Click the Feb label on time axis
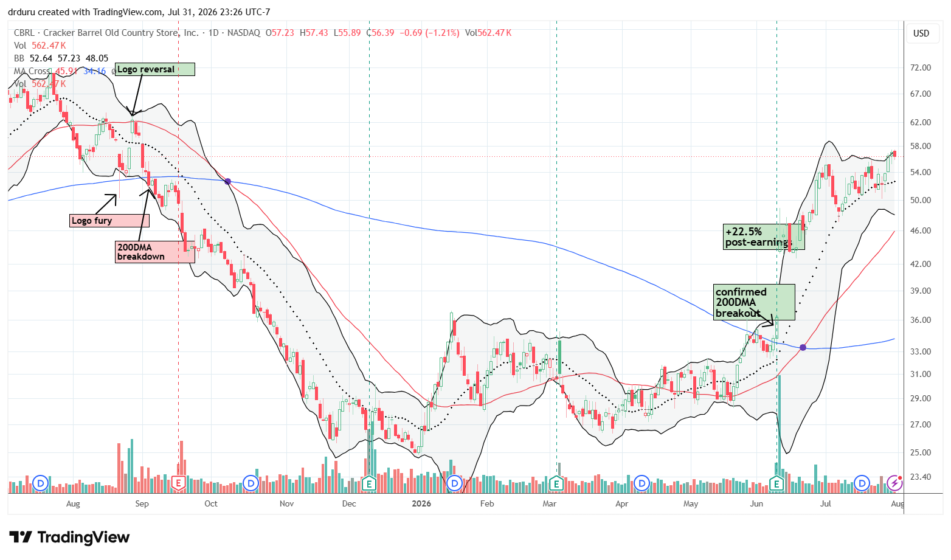Viewport: 951px width, 560px height. click(x=487, y=503)
